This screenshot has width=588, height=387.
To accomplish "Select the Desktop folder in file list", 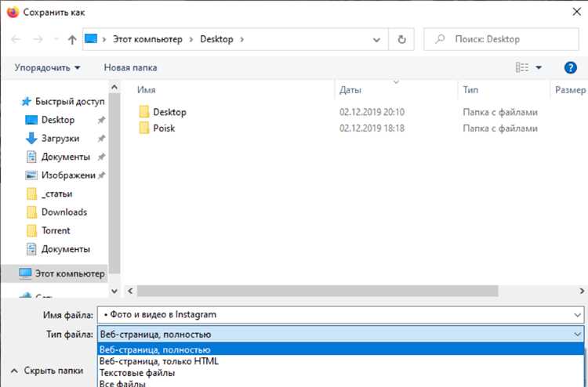I will coord(169,112).
